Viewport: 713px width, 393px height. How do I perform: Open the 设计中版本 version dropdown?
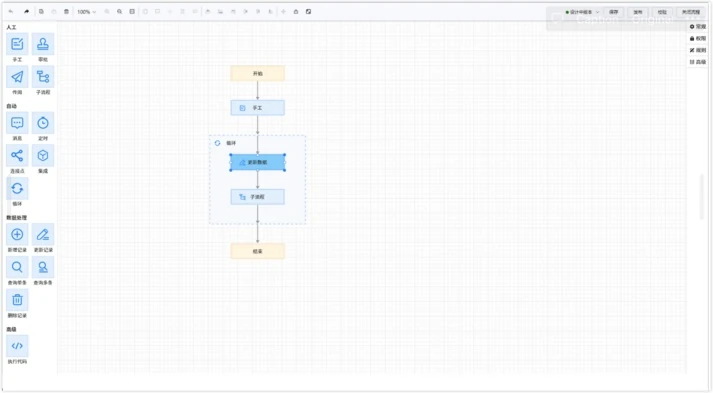[582, 12]
